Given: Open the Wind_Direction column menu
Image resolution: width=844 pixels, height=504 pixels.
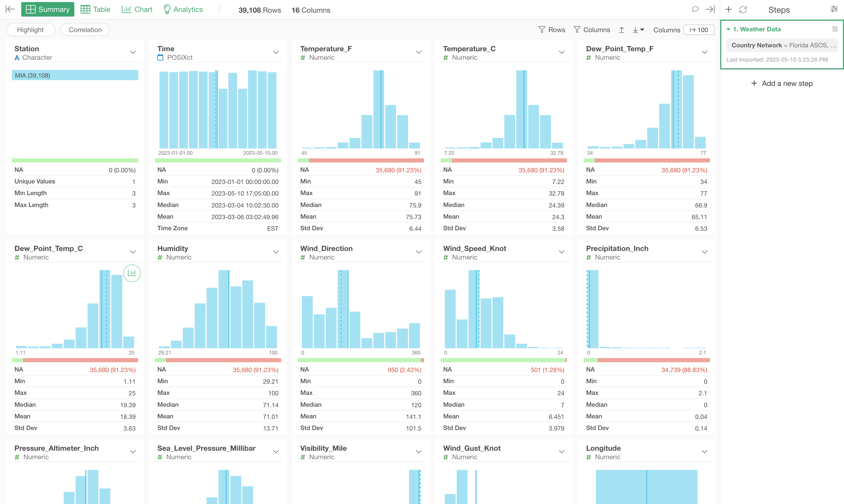Looking at the screenshot, I should pyautogui.click(x=419, y=252).
